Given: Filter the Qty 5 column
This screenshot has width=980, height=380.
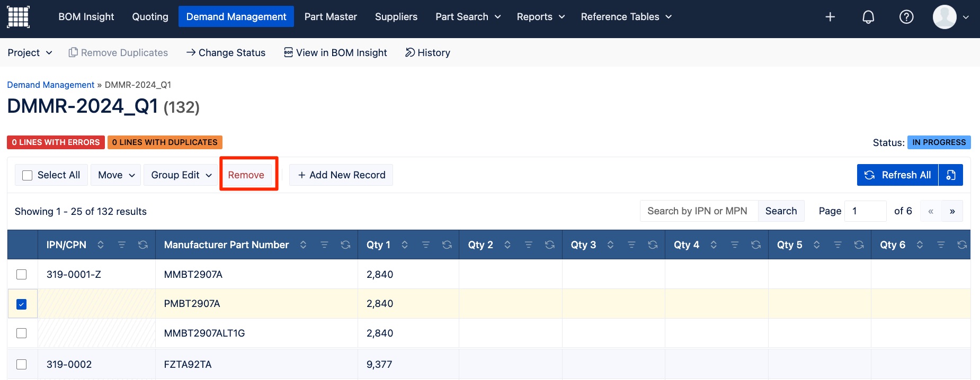Looking at the screenshot, I should click(838, 245).
